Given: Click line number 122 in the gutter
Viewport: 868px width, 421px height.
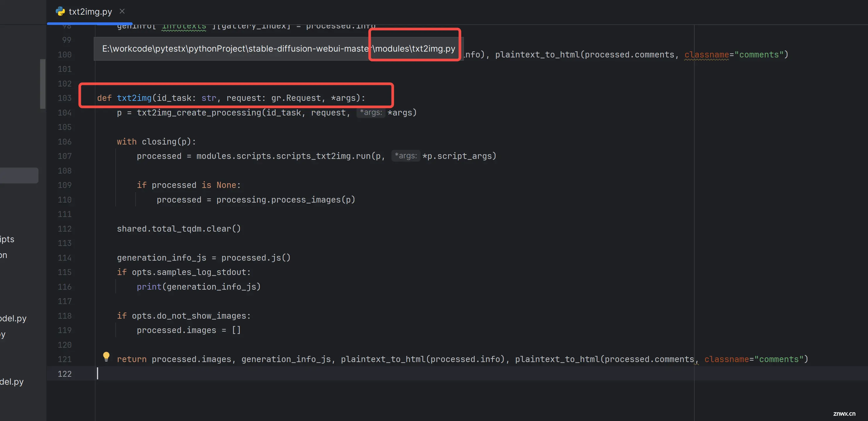Looking at the screenshot, I should [65, 374].
